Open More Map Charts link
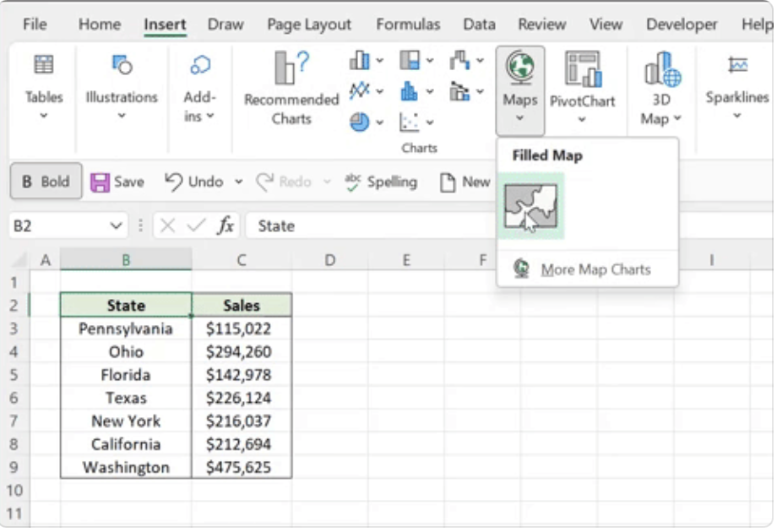 coord(595,269)
